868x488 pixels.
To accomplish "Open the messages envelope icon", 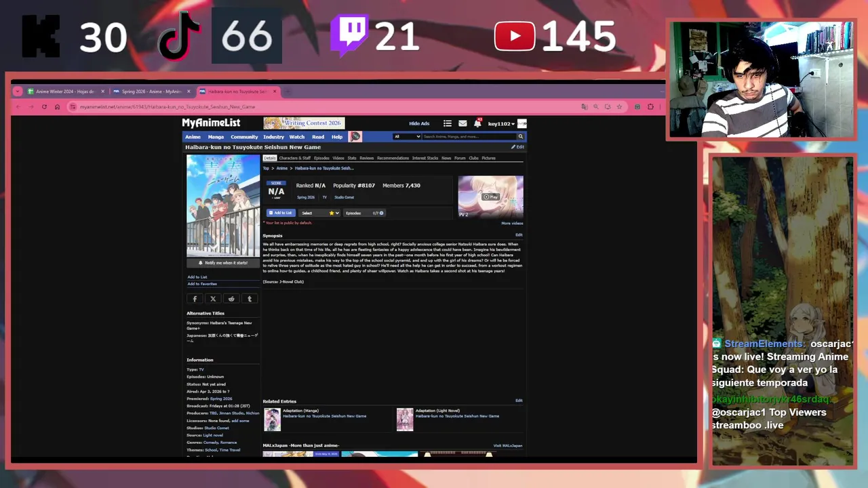I will (x=462, y=123).
